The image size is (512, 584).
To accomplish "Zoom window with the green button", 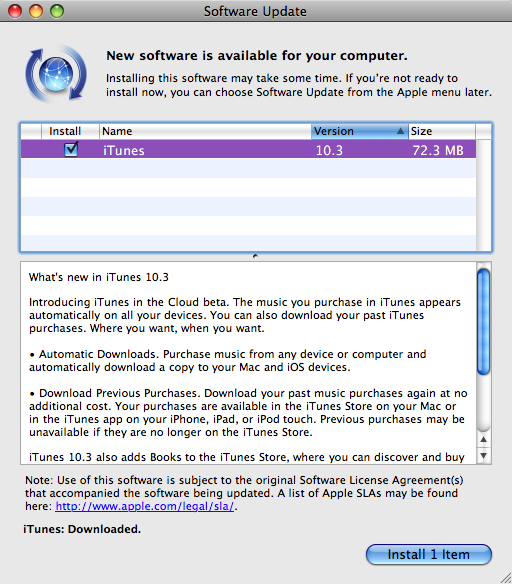I will pos(57,11).
